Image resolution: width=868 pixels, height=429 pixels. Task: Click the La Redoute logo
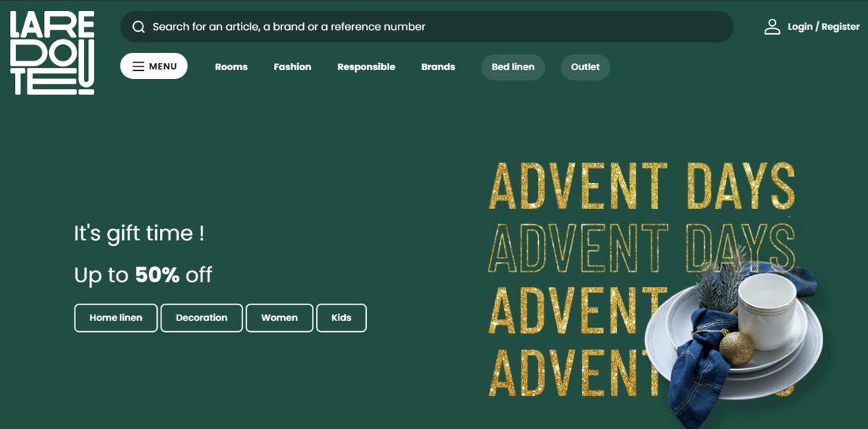point(52,53)
